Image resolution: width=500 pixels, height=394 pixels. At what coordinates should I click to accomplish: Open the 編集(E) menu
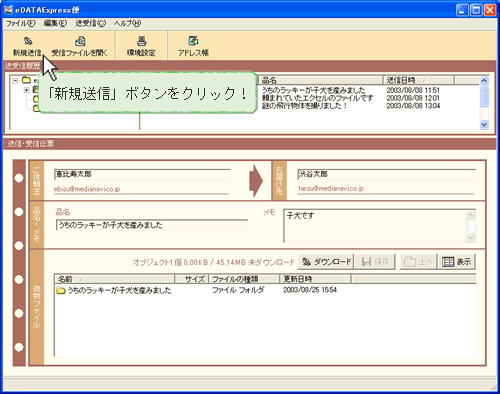pos(55,23)
